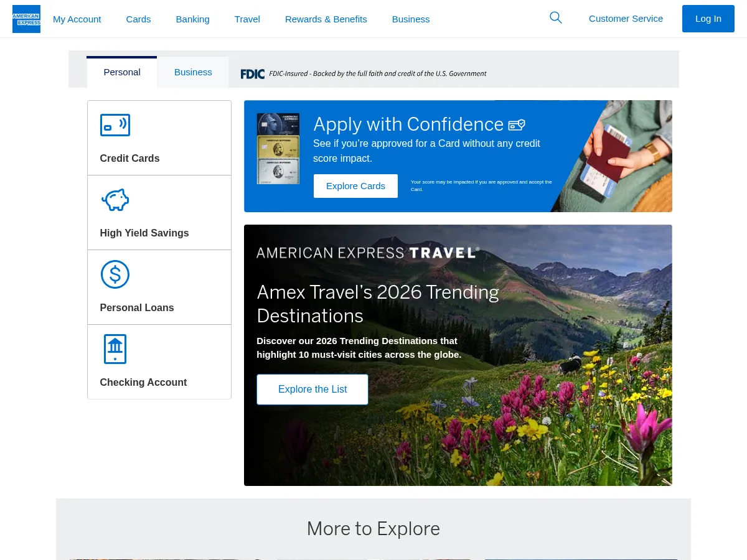
Task: Click Explore the List for trending destinations
Action: pyautogui.click(x=312, y=389)
